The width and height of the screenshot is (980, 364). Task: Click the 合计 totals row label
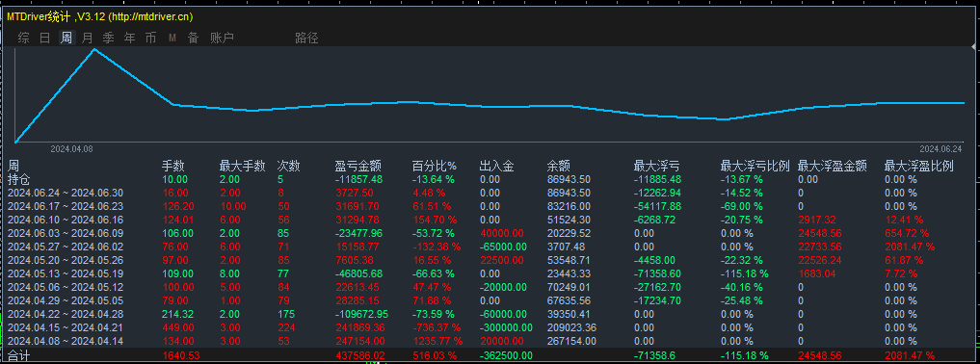tap(18, 356)
